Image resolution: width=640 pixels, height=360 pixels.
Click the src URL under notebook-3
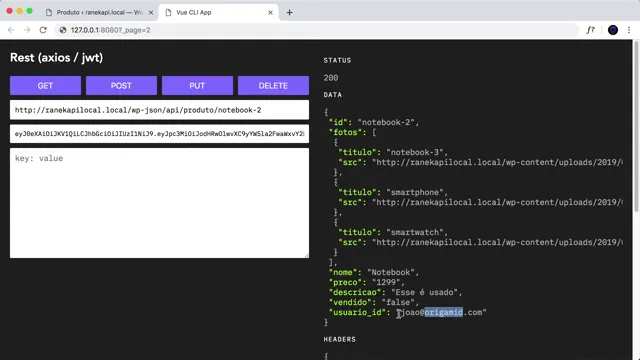click(497, 162)
